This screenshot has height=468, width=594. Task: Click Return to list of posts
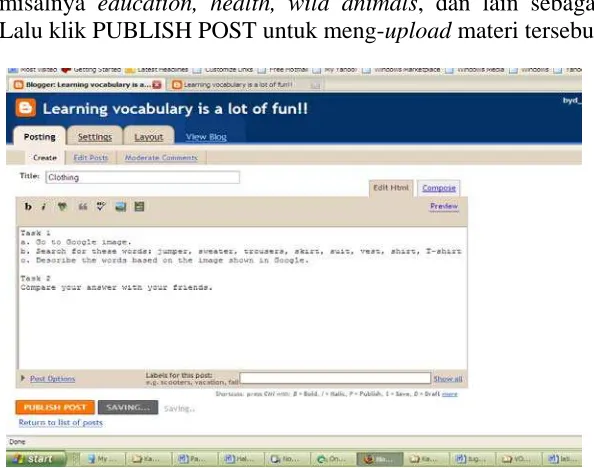61,422
